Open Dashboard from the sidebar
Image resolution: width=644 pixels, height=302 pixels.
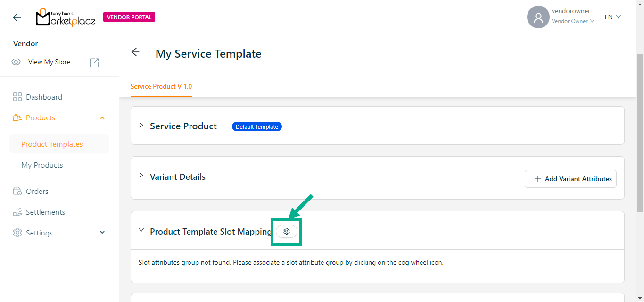pyautogui.click(x=44, y=97)
